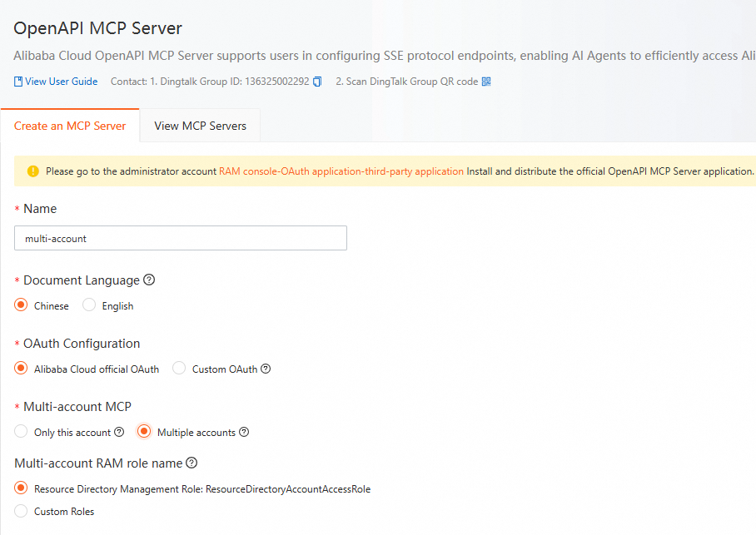Open Only this account help tooltip
Screen dimensions: 756x535
click(119, 432)
